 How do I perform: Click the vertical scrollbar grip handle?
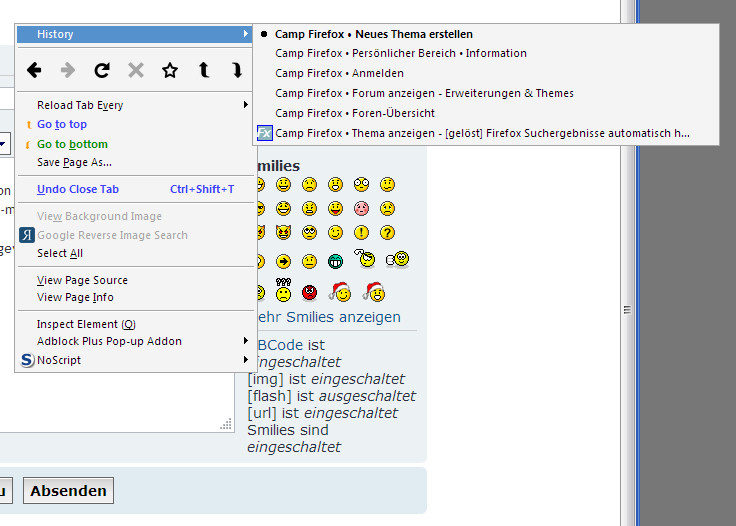tap(627, 310)
